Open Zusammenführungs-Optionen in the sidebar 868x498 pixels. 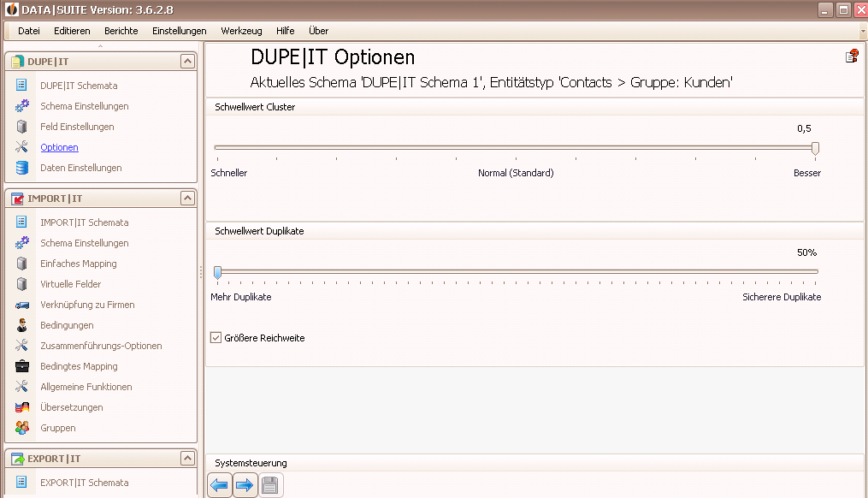101,346
